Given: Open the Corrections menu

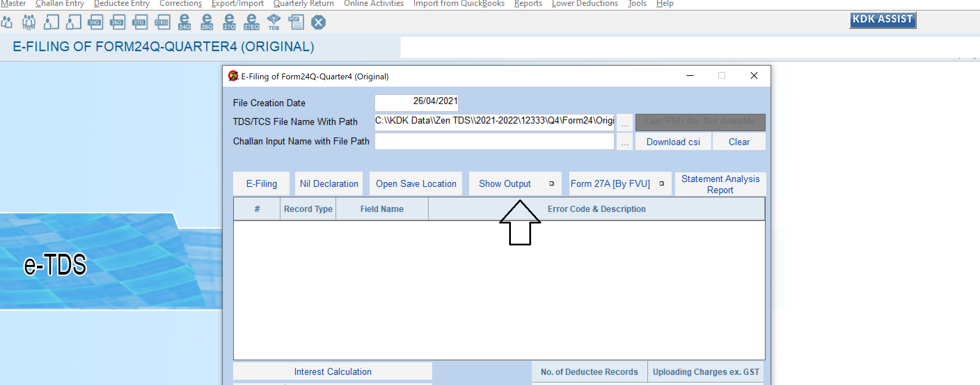Looking at the screenshot, I should click(180, 4).
